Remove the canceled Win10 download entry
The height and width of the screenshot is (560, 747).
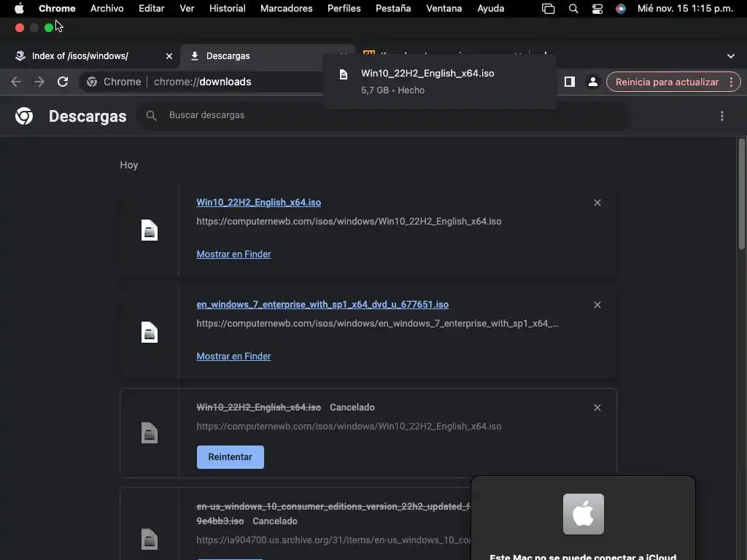(597, 408)
